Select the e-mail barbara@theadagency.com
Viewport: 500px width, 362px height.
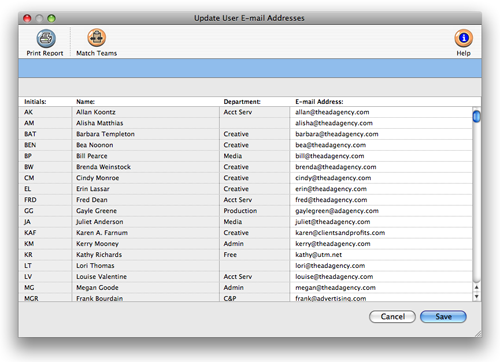point(337,134)
